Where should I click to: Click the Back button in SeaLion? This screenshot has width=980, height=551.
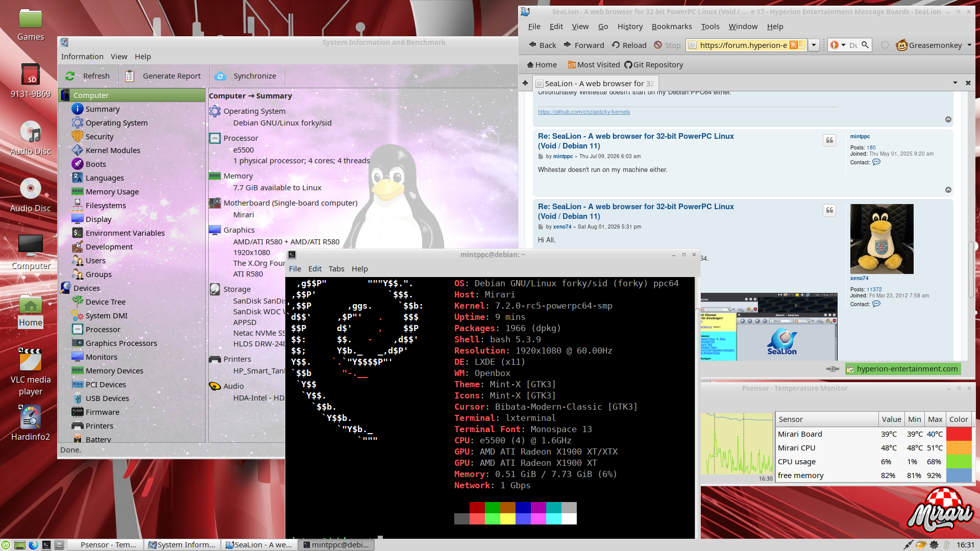click(x=542, y=45)
